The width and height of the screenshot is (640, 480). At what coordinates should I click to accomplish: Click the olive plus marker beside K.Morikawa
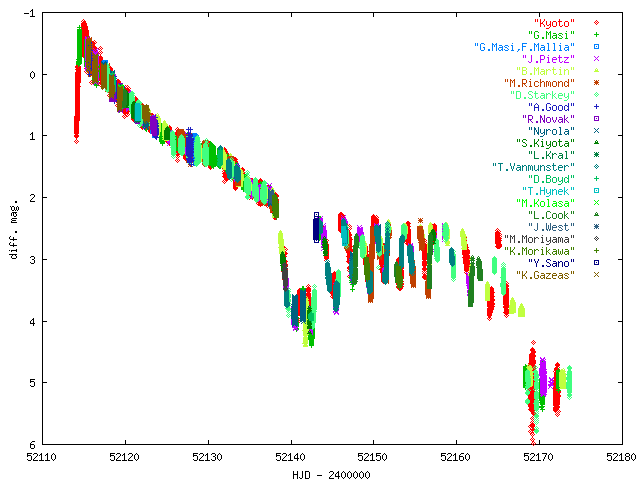tap(596, 251)
